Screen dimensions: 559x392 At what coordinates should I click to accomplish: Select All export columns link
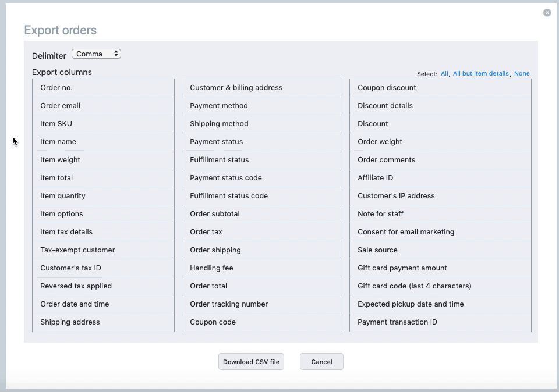[x=444, y=73]
